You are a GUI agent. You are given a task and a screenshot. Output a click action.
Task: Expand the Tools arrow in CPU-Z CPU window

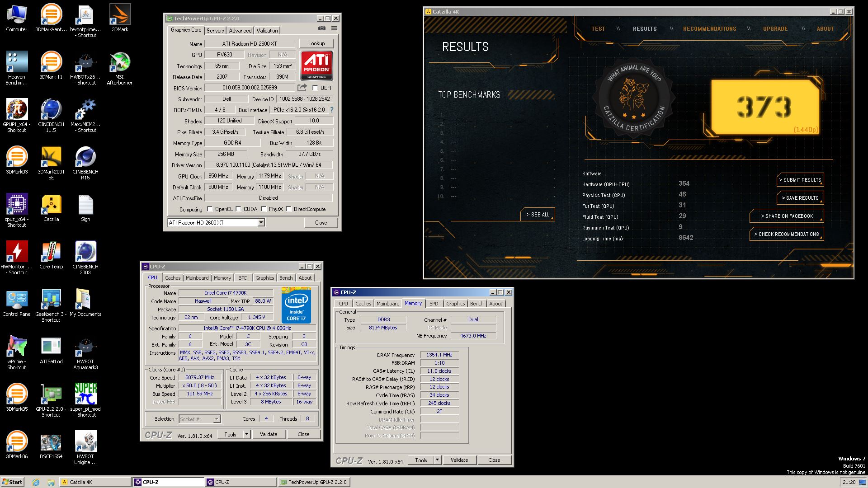click(x=246, y=434)
